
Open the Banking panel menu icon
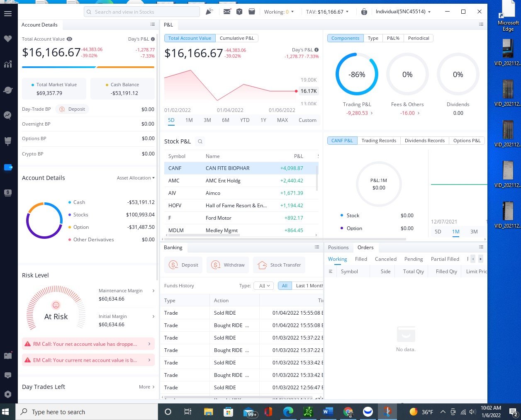pos(317,247)
